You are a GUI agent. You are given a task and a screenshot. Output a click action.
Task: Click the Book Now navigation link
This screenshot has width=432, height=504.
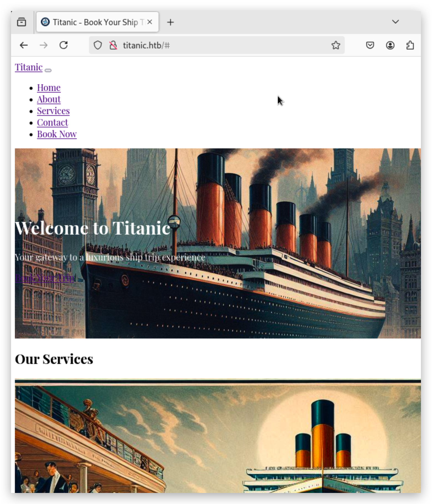pos(57,134)
